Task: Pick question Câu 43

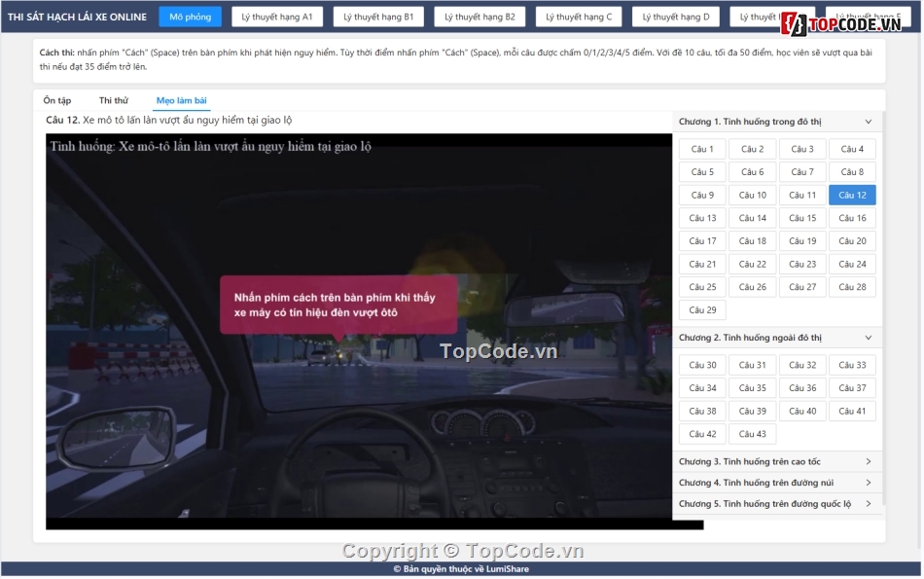Action: coord(753,434)
